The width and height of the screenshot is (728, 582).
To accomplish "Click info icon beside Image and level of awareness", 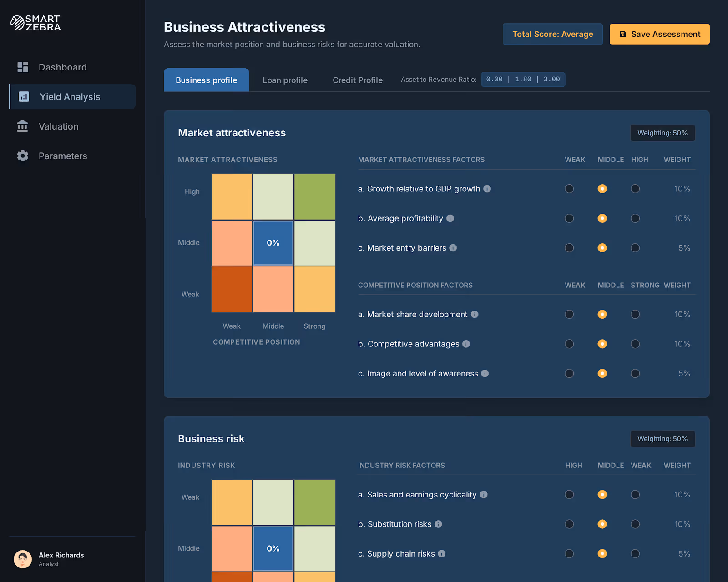I will pos(485,373).
